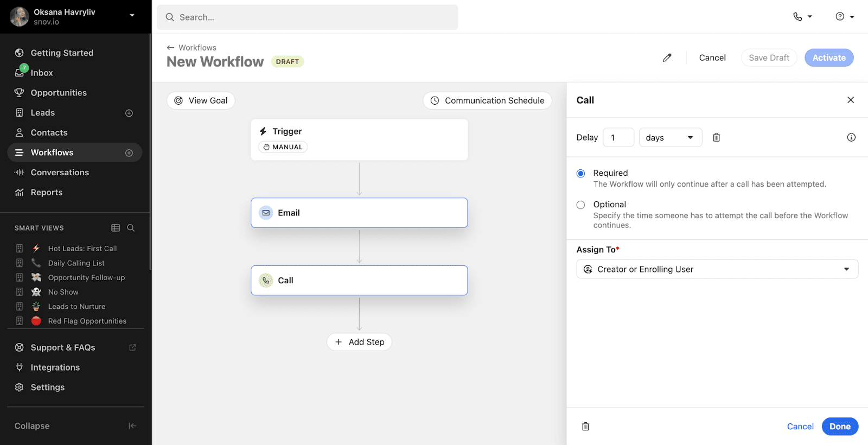Go to Reports in the sidebar

tap(47, 193)
